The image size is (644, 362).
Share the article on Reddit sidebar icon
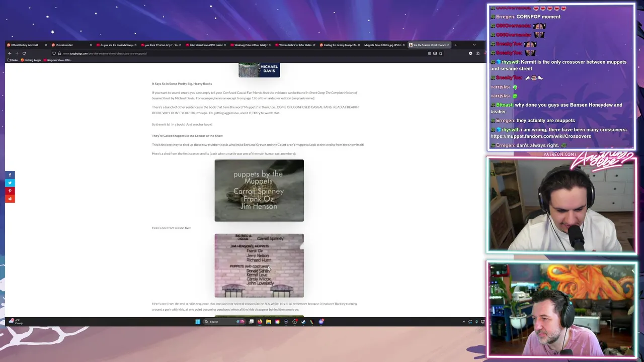click(10, 199)
